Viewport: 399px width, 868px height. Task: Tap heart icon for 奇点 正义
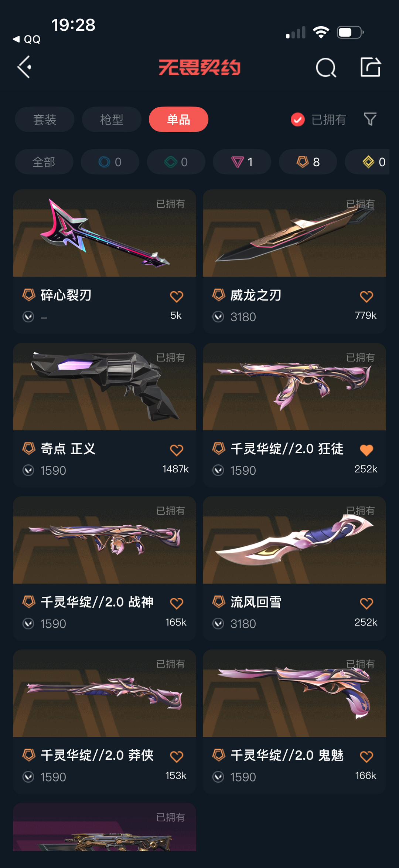177,450
